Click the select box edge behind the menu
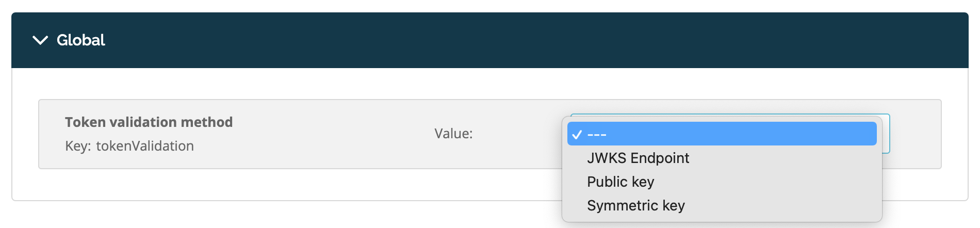Image resolution: width=980 pixels, height=228 pixels. coord(886,134)
